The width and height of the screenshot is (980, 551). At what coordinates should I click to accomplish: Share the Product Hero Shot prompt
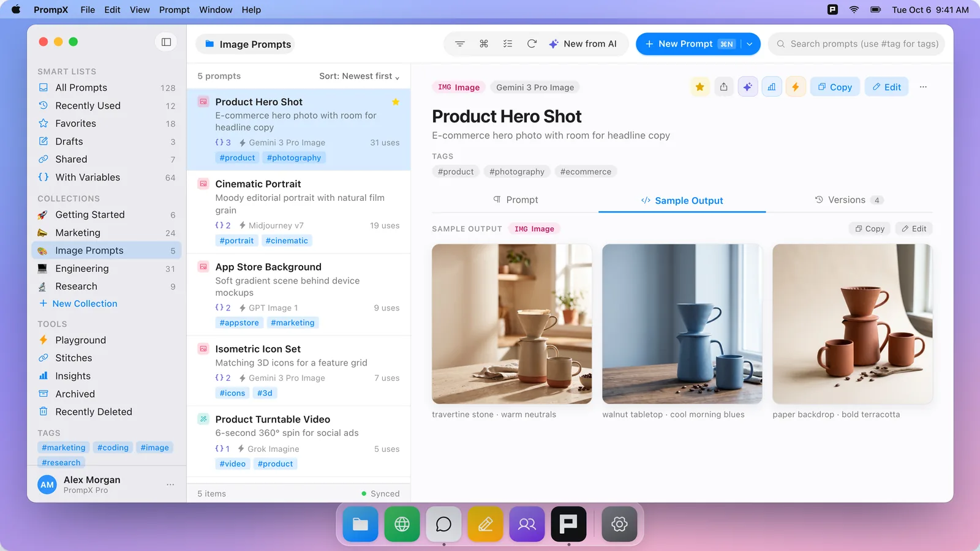[724, 87]
